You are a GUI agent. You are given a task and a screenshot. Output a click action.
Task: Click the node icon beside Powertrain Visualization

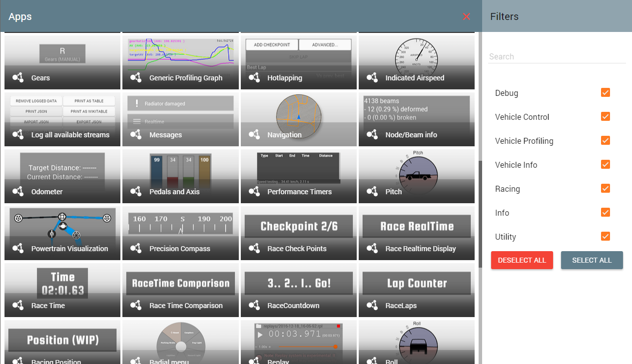tap(18, 248)
